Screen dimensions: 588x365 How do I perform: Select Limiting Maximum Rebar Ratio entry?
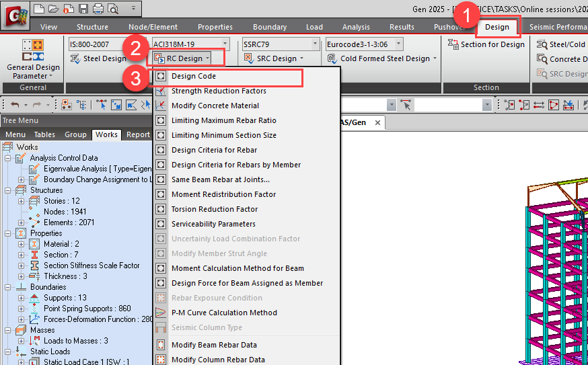pos(248,121)
